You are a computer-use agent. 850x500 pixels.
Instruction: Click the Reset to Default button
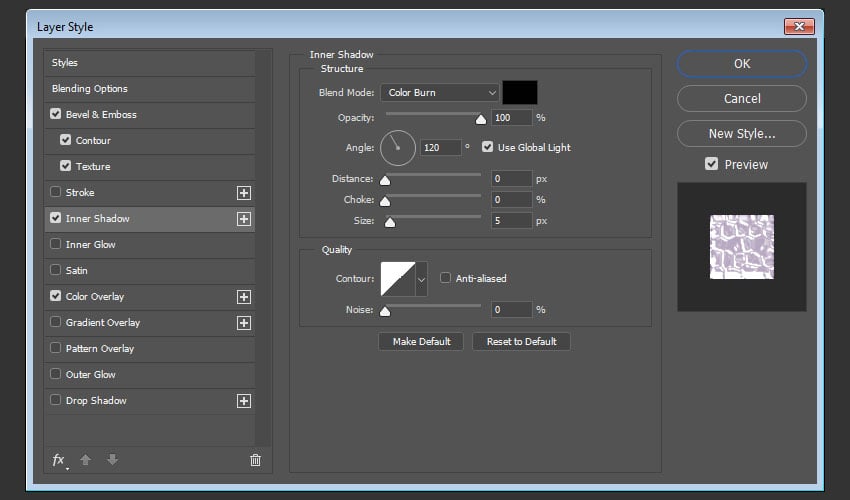pos(521,342)
